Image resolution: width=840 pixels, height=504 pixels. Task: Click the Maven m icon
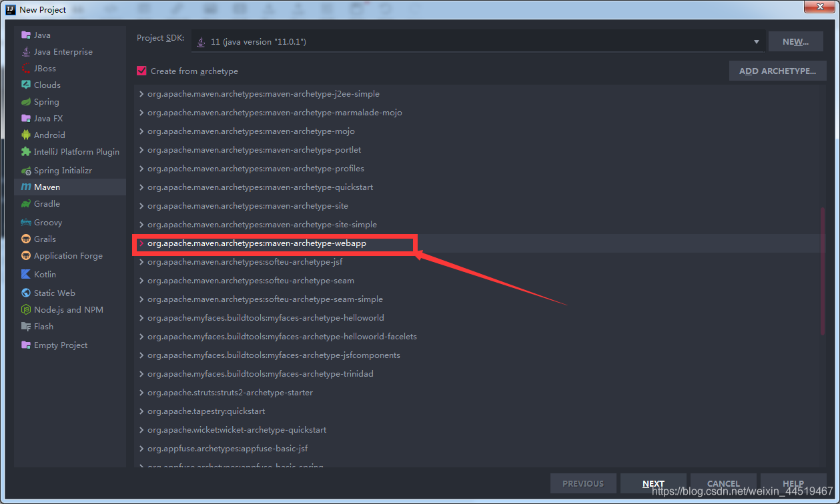pyautogui.click(x=26, y=187)
